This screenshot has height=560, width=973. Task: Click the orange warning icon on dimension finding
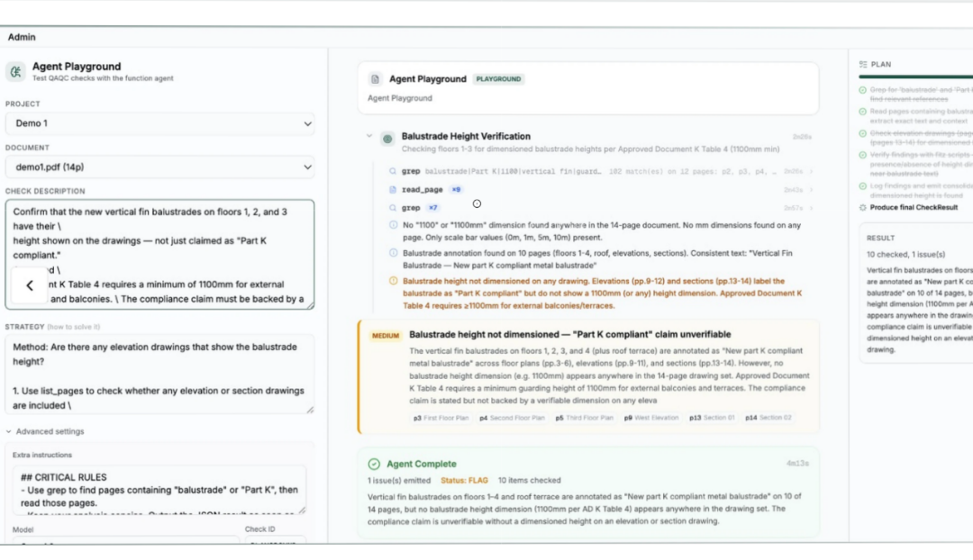[393, 281]
